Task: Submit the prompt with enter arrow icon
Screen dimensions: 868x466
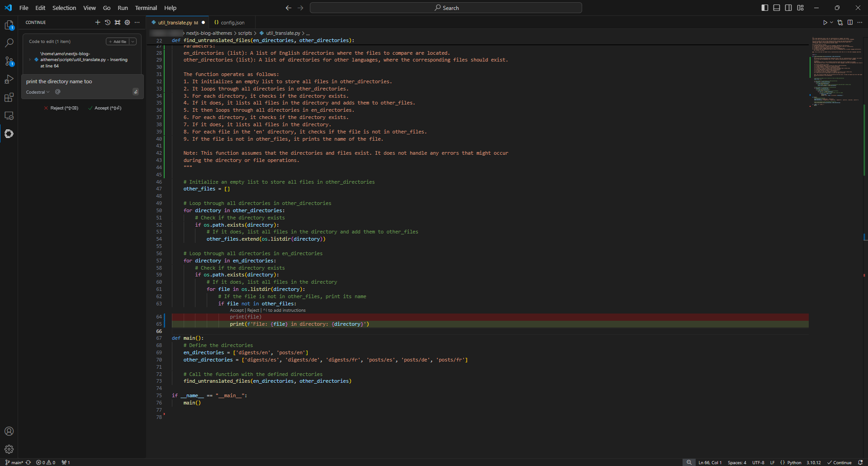Action: [x=136, y=92]
